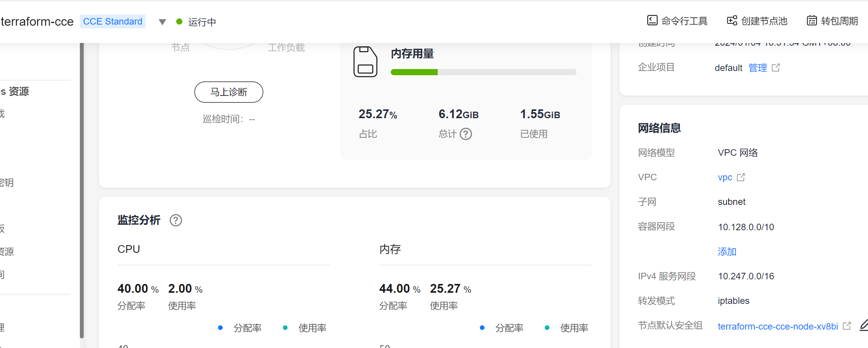Open the VPC external link icon
The height and width of the screenshot is (348, 868).
(741, 177)
